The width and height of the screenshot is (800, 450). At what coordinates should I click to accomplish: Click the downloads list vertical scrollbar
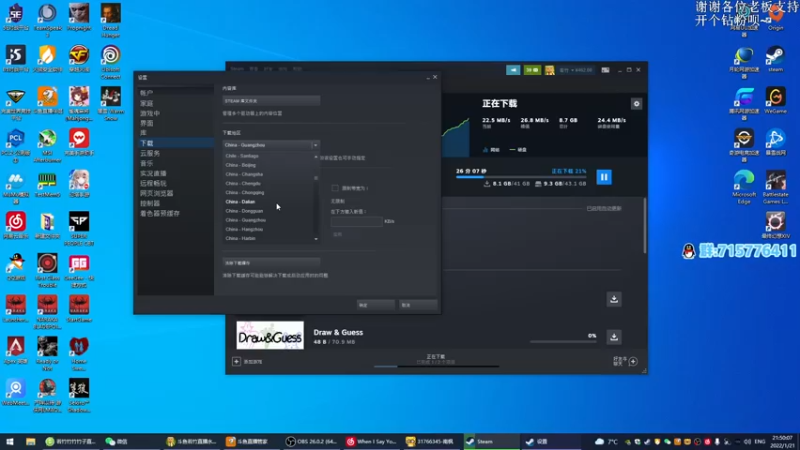pyautogui.click(x=644, y=226)
